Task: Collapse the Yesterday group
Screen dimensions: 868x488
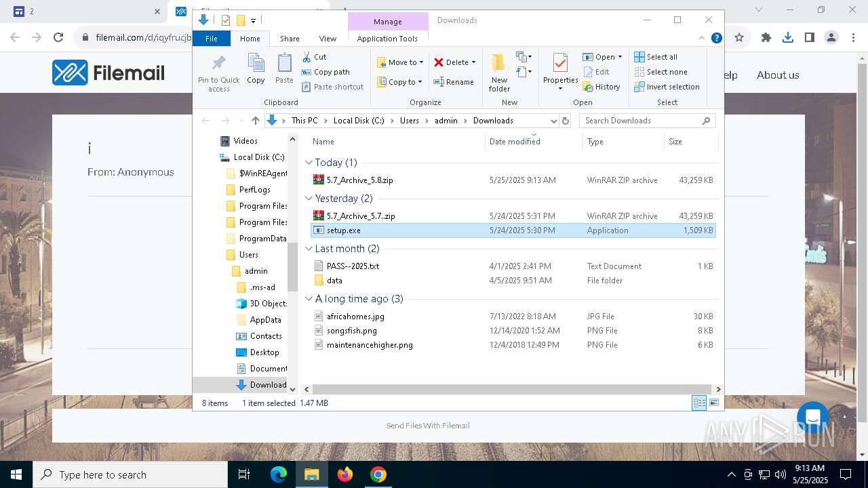Action: click(x=309, y=199)
